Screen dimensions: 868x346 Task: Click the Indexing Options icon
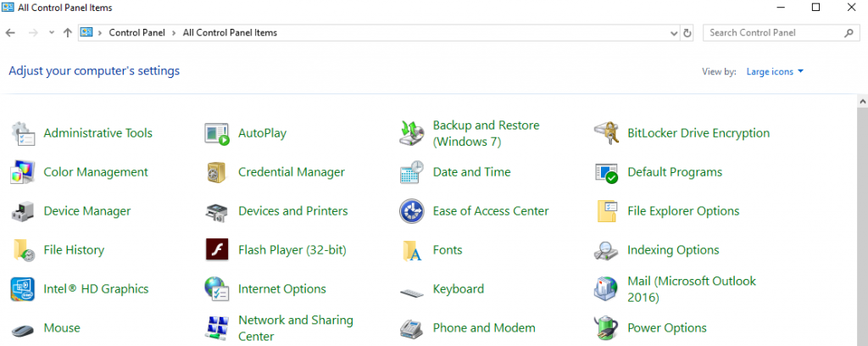click(x=606, y=251)
